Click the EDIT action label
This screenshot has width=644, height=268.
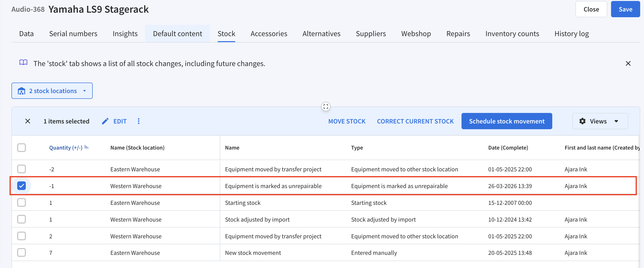point(120,121)
